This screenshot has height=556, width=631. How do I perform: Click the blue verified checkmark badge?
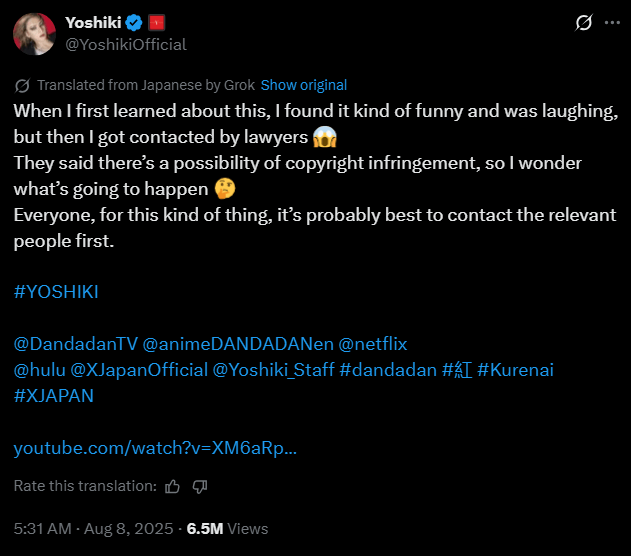point(132,22)
